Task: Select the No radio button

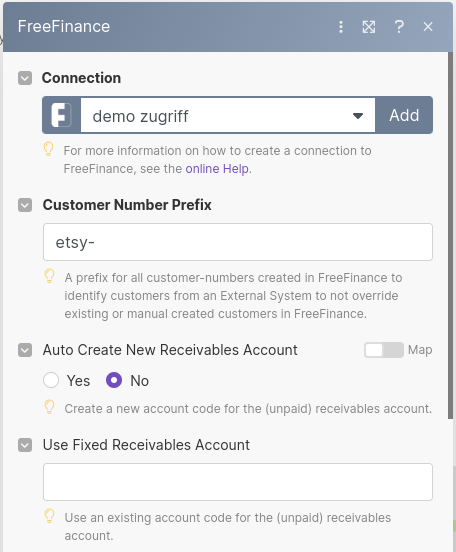Action: tap(114, 381)
